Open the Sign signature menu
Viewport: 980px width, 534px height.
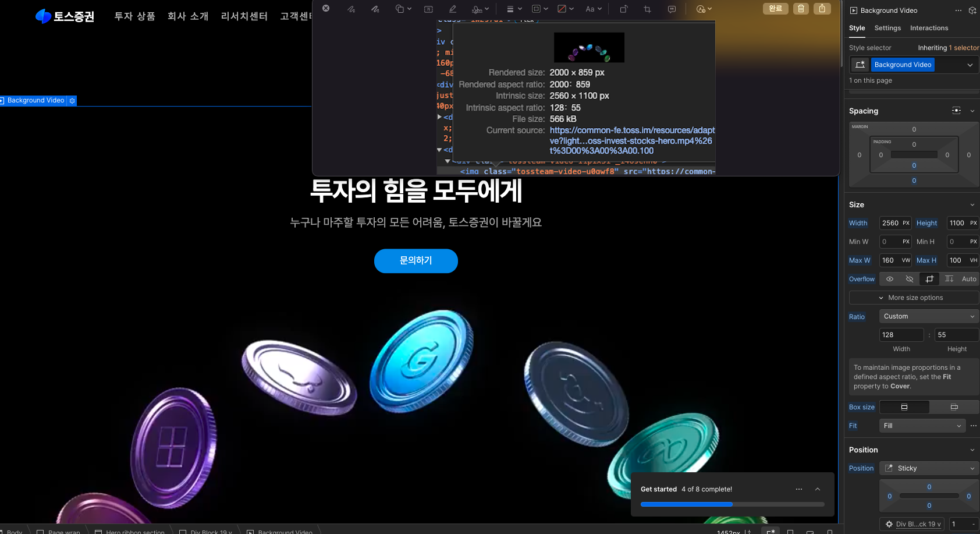click(x=480, y=9)
